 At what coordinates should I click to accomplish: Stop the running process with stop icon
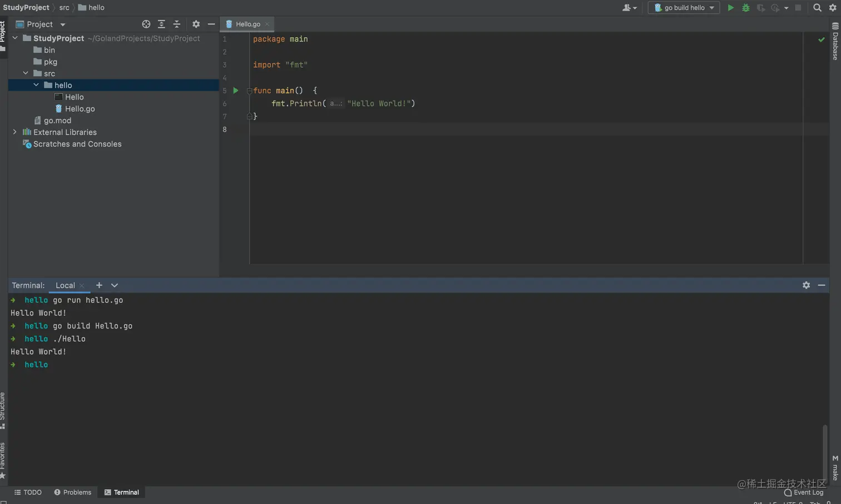[x=798, y=8]
